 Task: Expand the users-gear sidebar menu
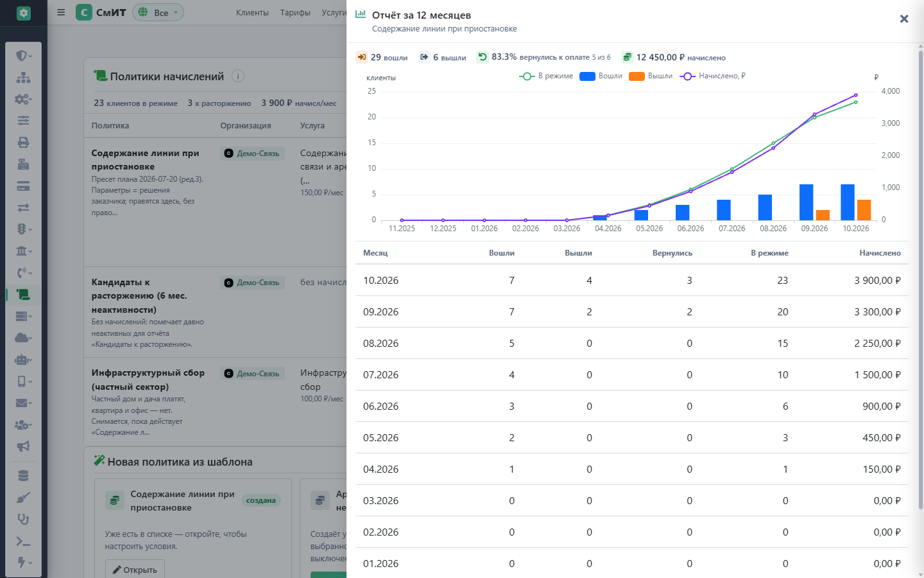click(x=23, y=425)
